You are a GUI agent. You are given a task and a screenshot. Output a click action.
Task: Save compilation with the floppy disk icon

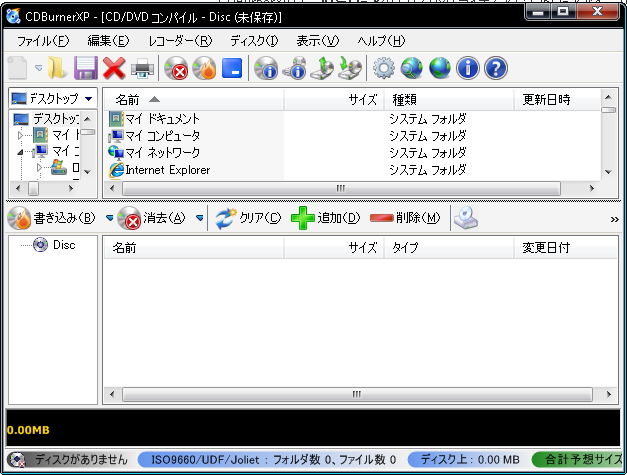[x=86, y=68]
